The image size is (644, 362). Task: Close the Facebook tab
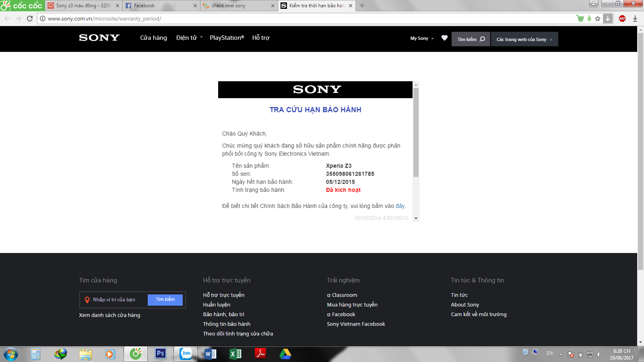(195, 6)
